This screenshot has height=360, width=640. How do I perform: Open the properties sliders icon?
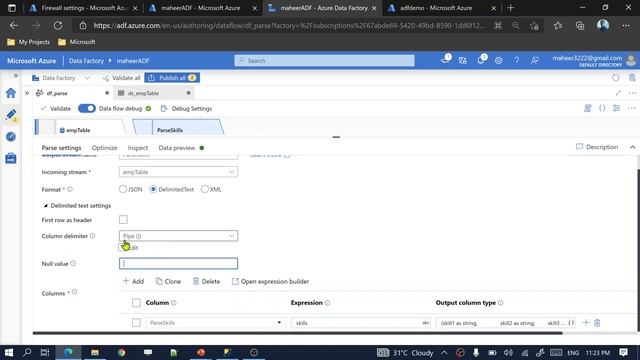click(616, 108)
